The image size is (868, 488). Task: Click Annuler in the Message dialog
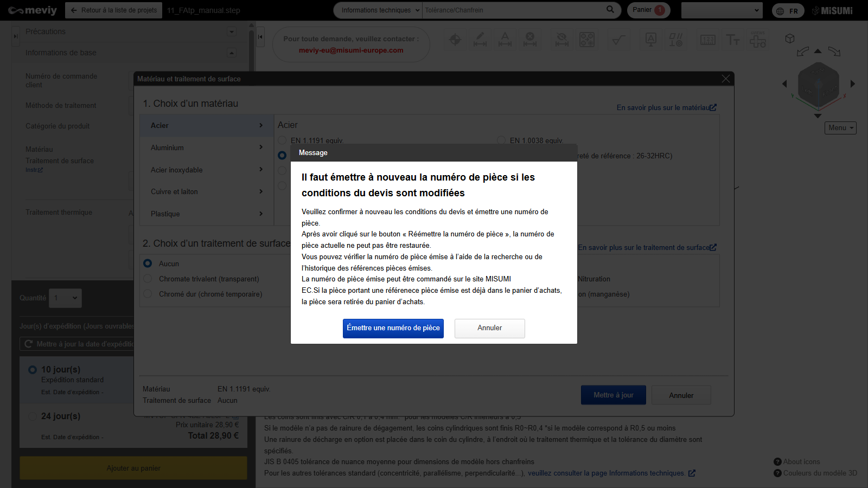489,328
